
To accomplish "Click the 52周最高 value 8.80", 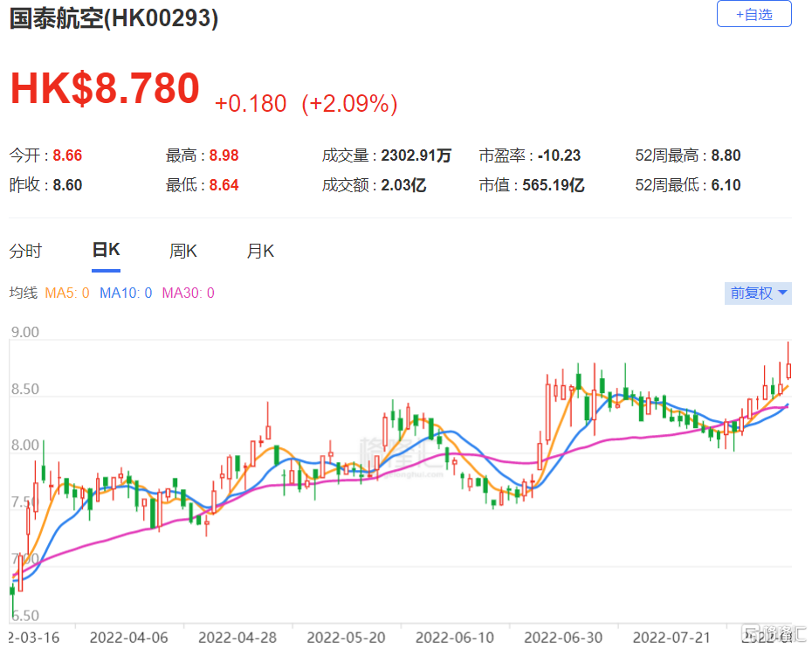I will (x=726, y=156).
